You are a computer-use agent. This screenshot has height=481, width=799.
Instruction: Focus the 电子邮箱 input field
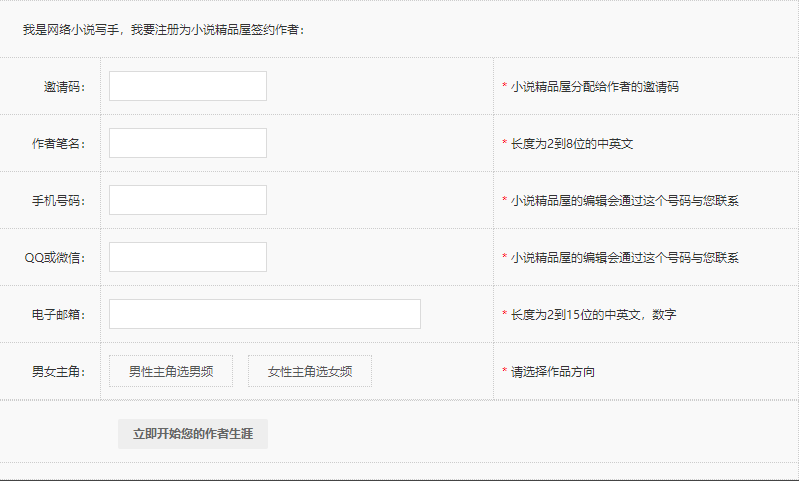(x=265, y=314)
